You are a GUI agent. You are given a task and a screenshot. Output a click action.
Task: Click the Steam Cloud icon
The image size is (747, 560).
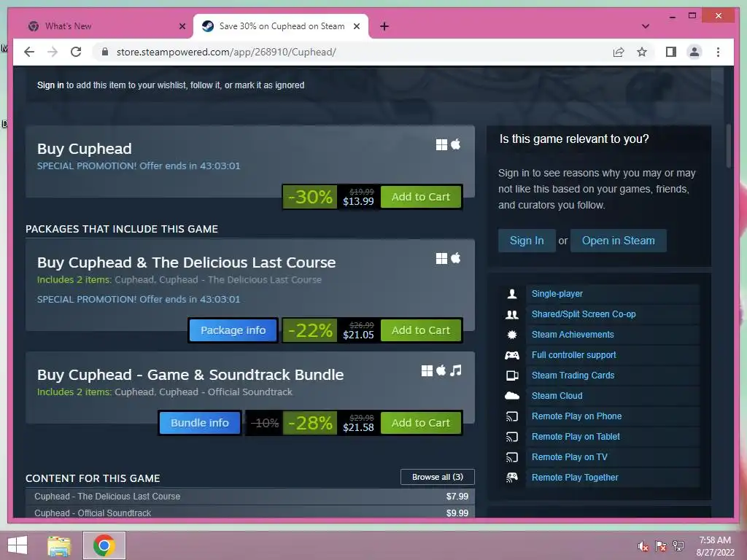pyautogui.click(x=512, y=396)
